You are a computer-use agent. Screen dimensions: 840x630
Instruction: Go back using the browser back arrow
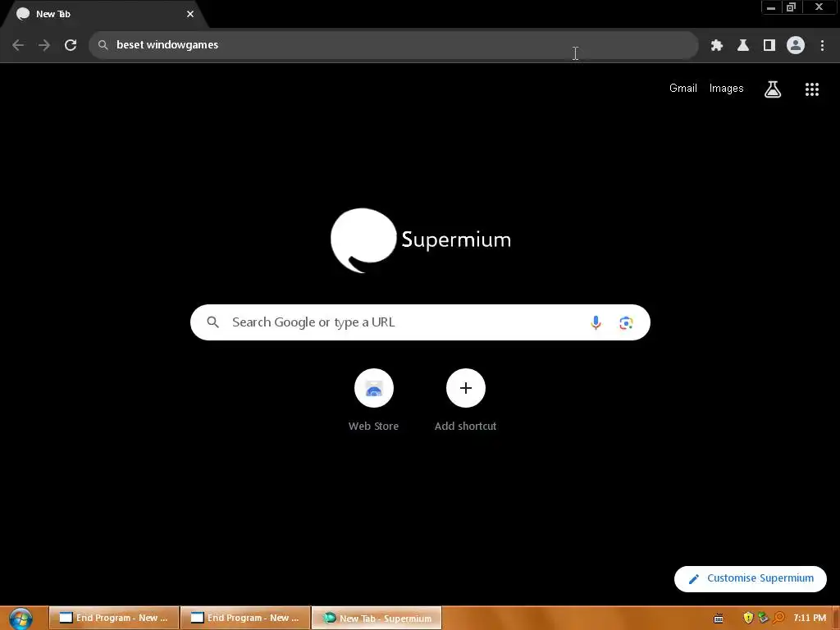pos(18,45)
